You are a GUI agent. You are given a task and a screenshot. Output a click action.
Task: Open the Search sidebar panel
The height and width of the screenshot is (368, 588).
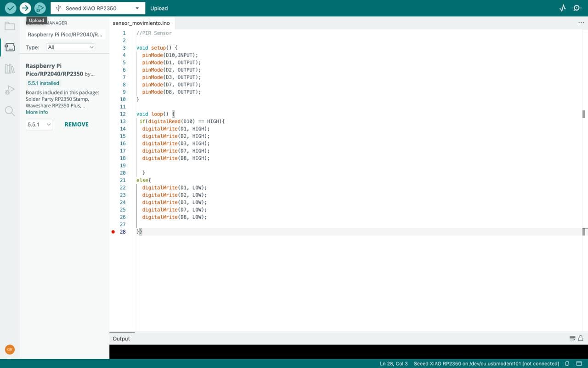pyautogui.click(x=10, y=111)
